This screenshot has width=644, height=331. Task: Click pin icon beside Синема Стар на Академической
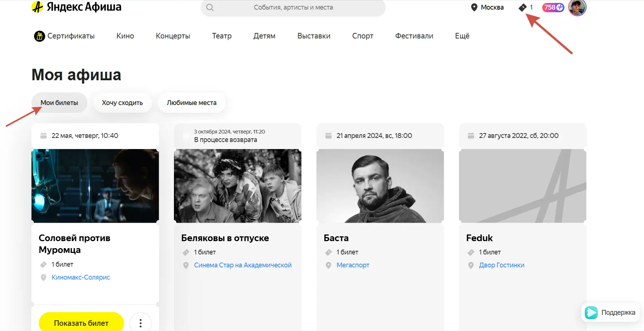(x=186, y=265)
